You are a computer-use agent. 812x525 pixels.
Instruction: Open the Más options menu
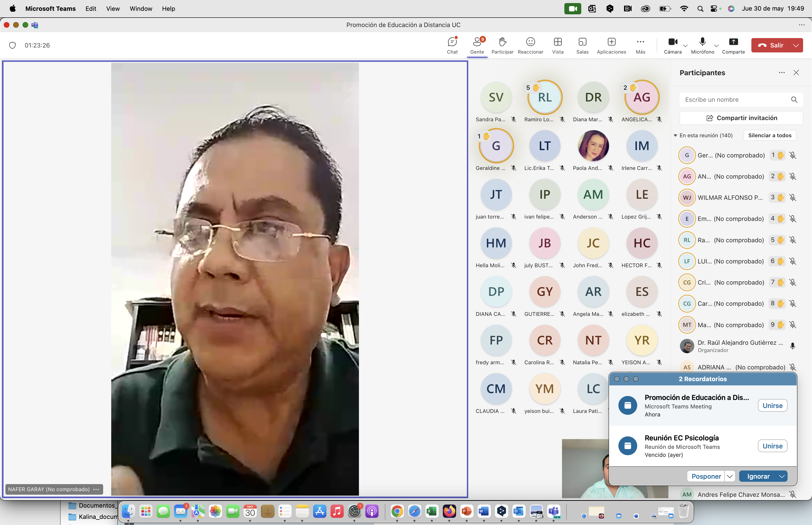(x=640, y=45)
